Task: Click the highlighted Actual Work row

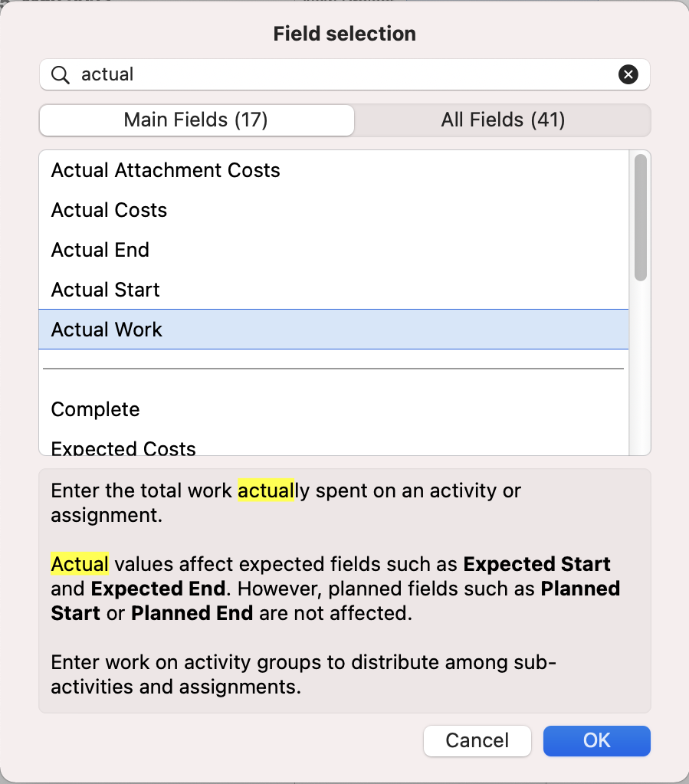Action: (107, 330)
